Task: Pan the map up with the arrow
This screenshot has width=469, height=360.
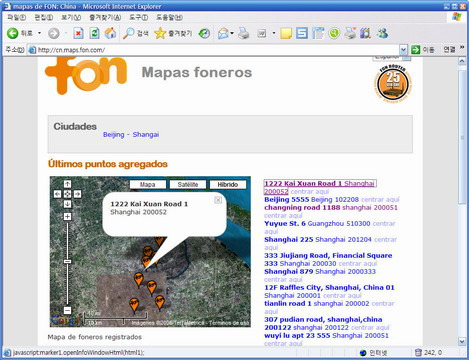Action: coord(67,184)
